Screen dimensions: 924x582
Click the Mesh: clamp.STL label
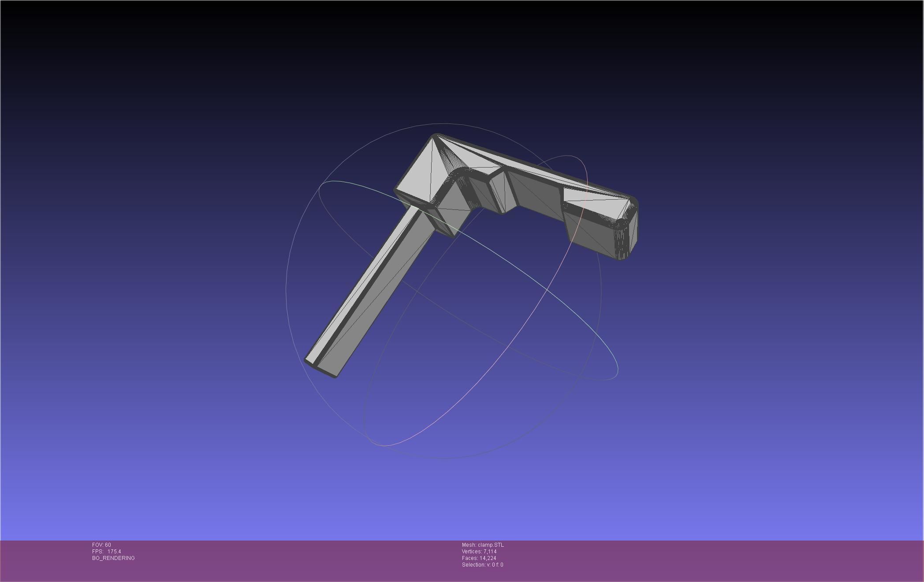click(x=483, y=545)
